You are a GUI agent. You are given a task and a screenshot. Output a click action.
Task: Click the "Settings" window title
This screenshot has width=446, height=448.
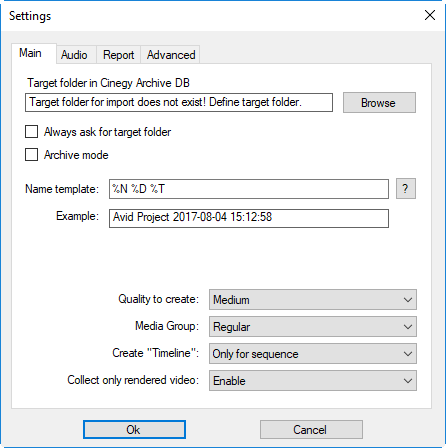point(30,16)
